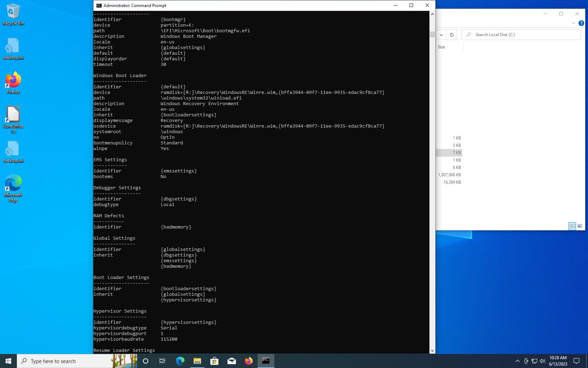Open File Explorer help icon
Screen dimensions: 588x368
(581, 23)
